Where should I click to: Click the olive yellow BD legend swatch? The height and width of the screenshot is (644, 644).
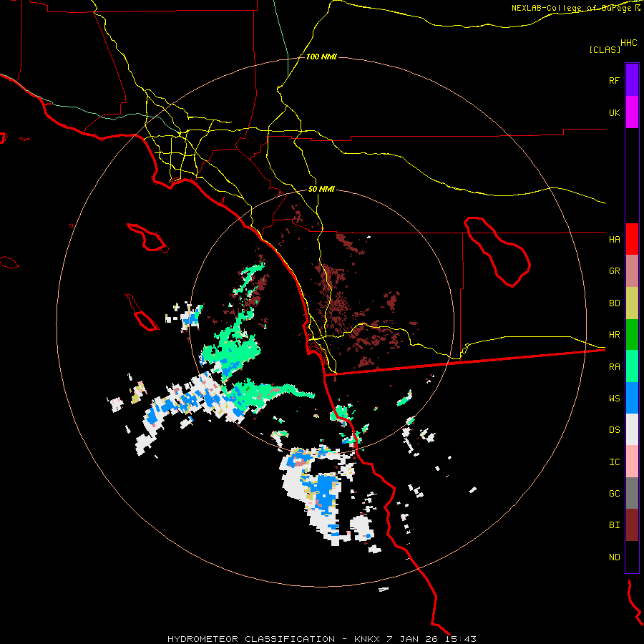tap(632, 303)
